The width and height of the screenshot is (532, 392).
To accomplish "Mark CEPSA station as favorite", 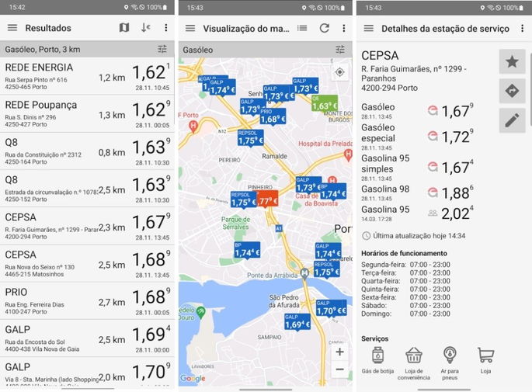I will pos(512,62).
